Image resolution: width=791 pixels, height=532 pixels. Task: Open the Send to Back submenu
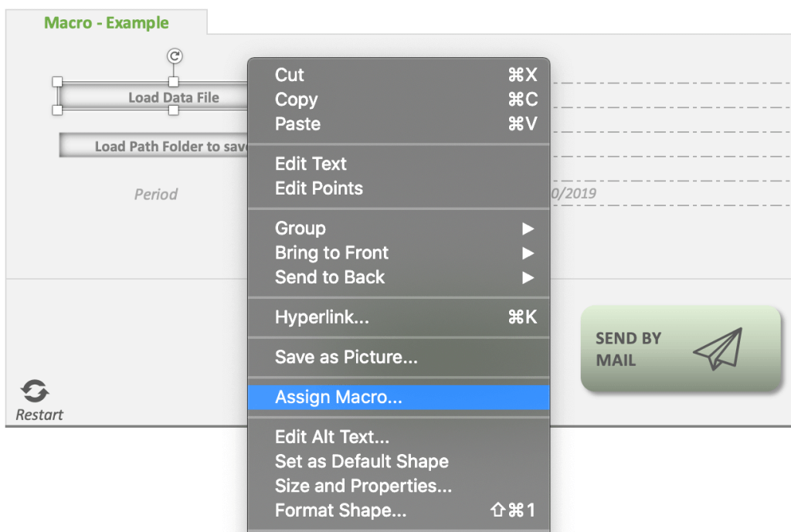pos(528,278)
